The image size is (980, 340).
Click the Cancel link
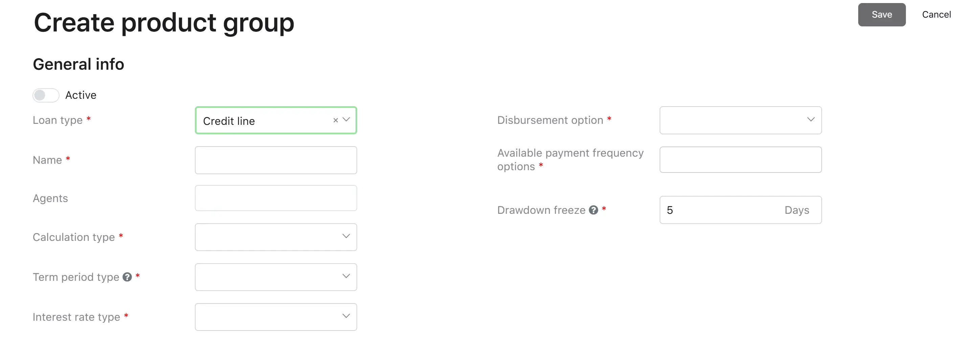(x=936, y=15)
